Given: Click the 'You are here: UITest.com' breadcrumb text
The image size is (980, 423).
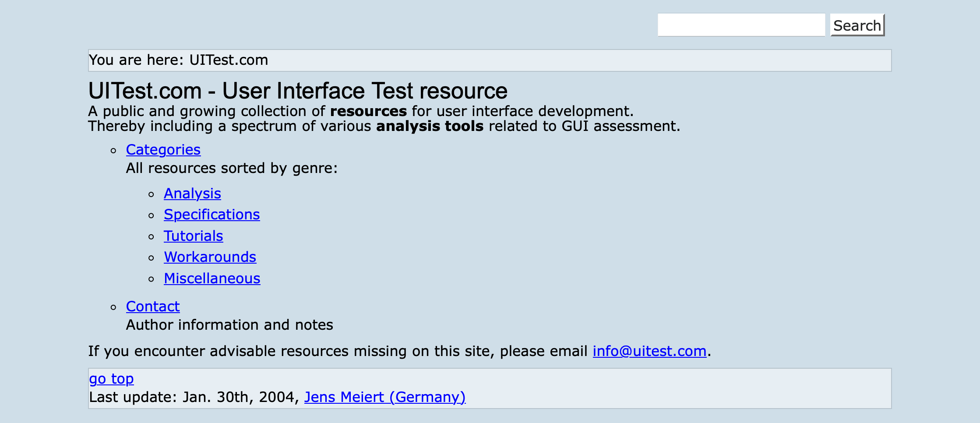Looking at the screenshot, I should coord(178,60).
